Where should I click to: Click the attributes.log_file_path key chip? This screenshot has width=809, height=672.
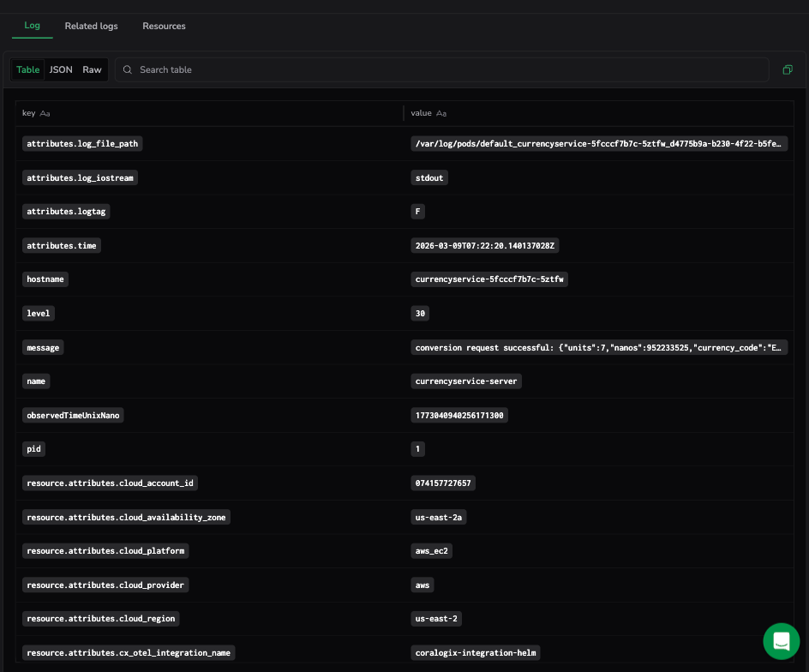pyautogui.click(x=81, y=144)
